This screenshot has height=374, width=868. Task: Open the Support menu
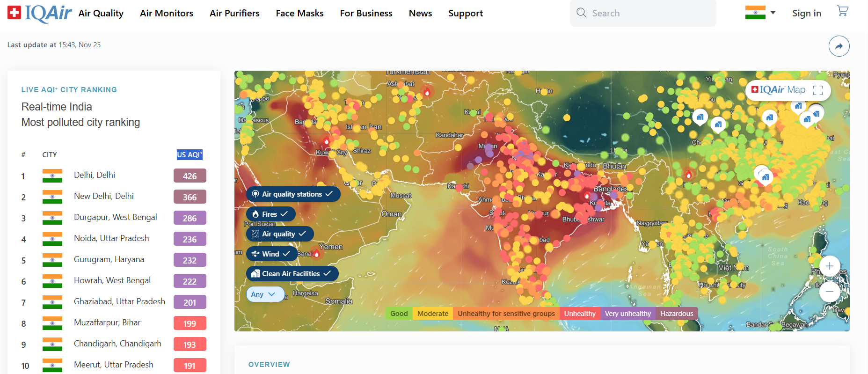[x=466, y=13]
